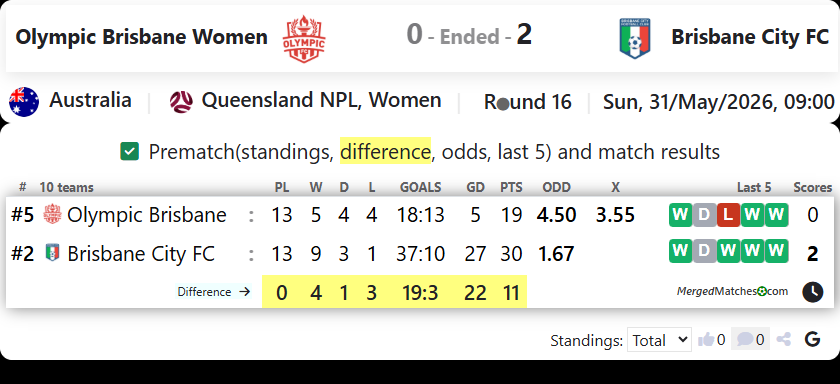Click Olympic Brisbane's 4.50 odd
Image resolution: width=840 pixels, height=384 pixels.
556,215
